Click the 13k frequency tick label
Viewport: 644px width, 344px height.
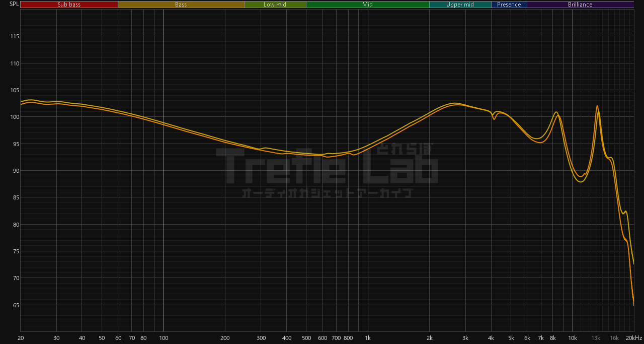(596, 338)
